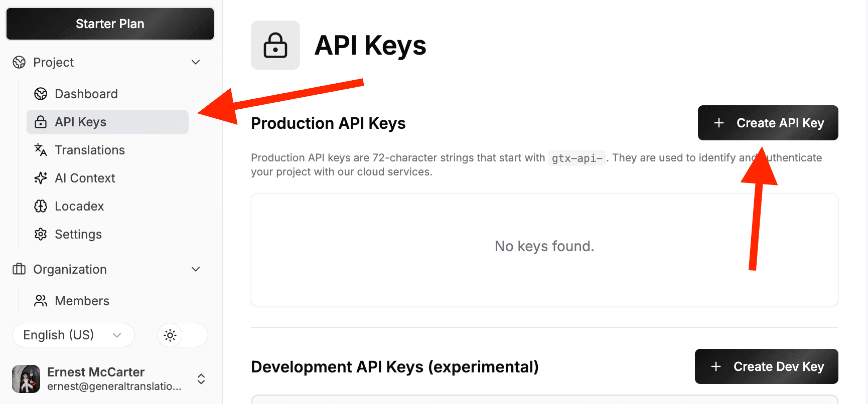Click the Locadex icon in the sidebar
Screen dimensions: 868x404
(40, 206)
